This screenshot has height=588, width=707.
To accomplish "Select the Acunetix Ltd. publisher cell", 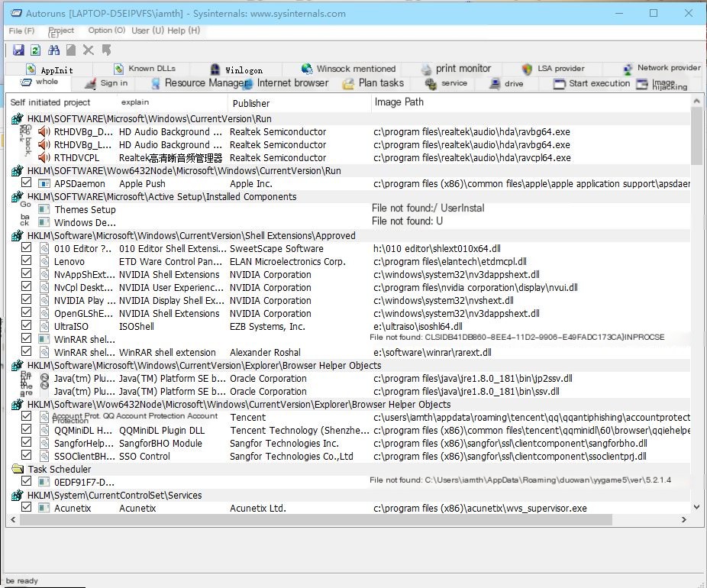I will click(x=258, y=508).
